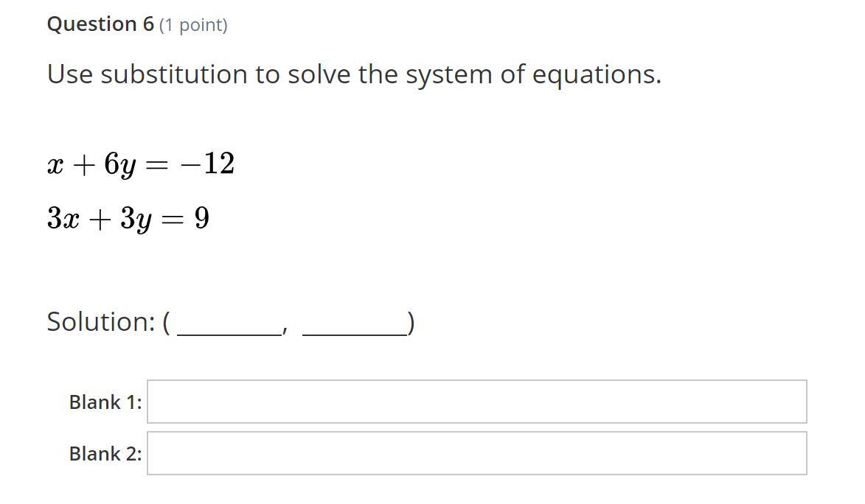Click the 9 in the second equation
Screen dimensions: 865x504
point(202,218)
